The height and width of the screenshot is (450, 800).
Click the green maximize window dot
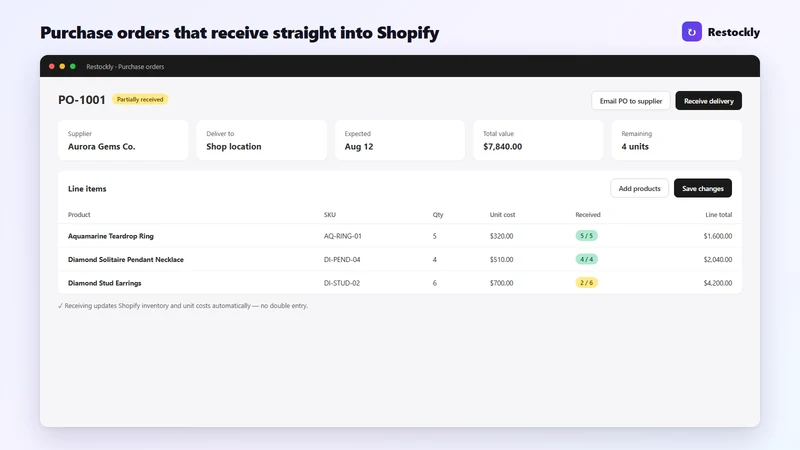(73, 66)
